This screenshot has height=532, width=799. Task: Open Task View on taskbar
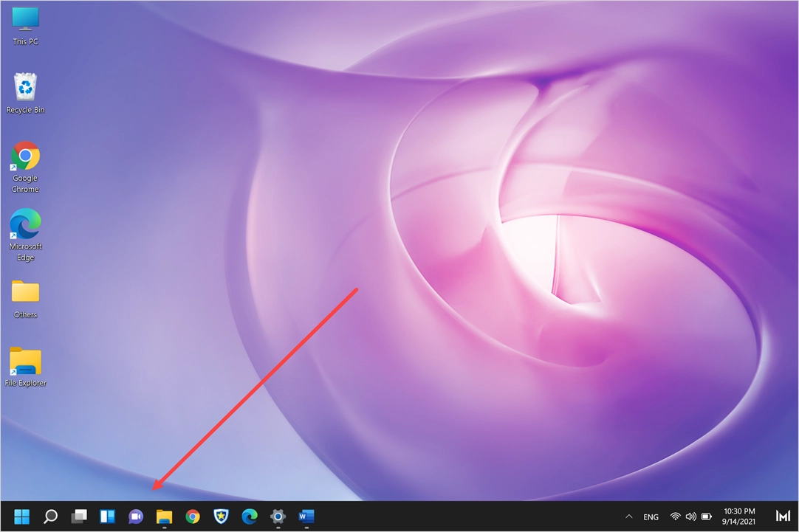[x=79, y=517]
